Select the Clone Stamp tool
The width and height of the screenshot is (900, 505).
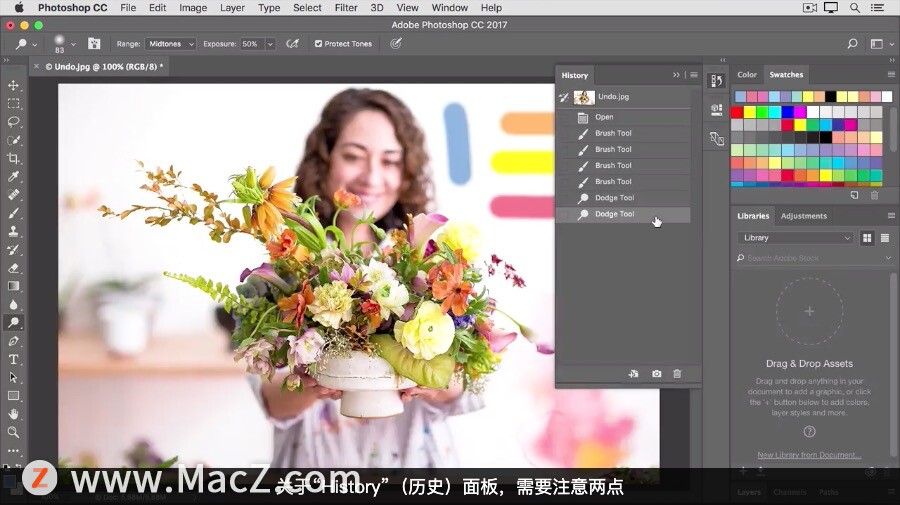(13, 231)
